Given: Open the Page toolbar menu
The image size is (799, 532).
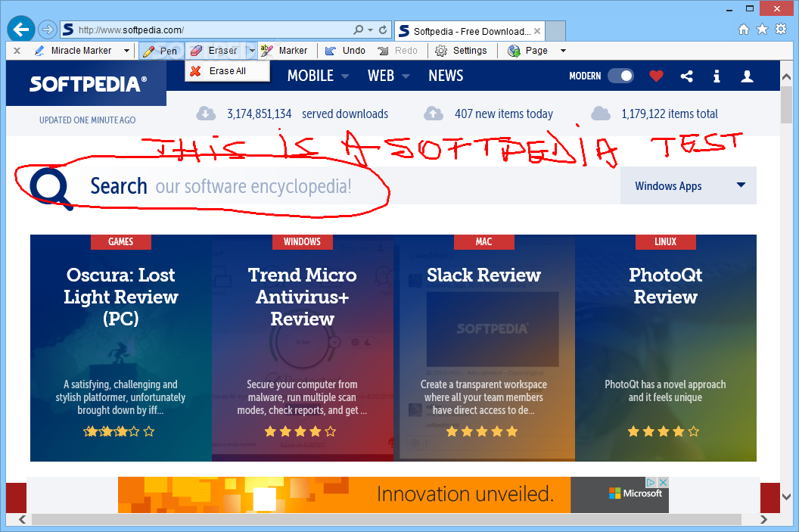Looking at the screenshot, I should [x=528, y=51].
